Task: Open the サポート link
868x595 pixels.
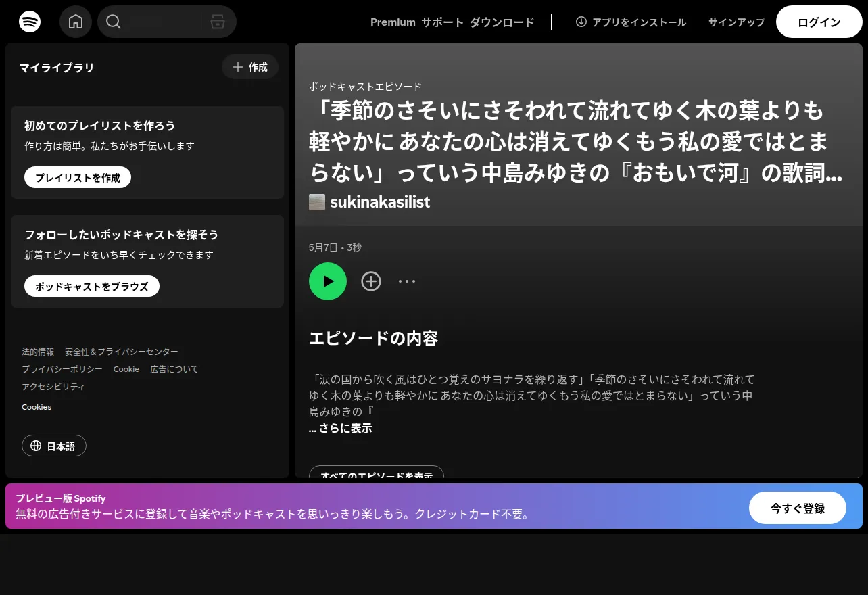Action: (443, 22)
